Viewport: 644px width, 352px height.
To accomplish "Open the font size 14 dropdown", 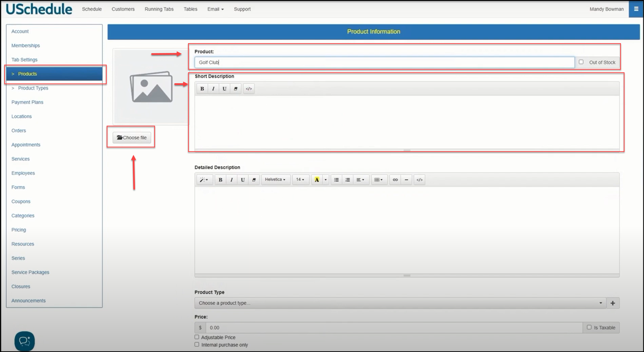I will (x=300, y=180).
